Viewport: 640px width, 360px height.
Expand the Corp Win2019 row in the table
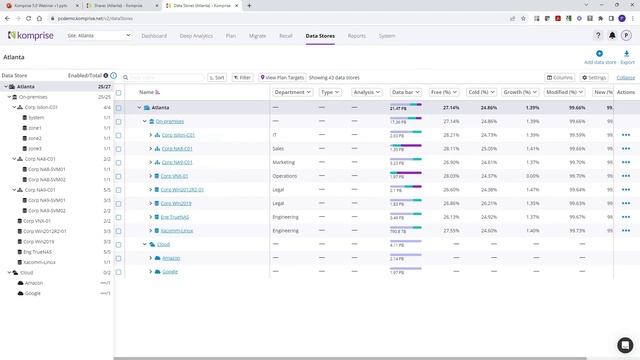point(151,203)
